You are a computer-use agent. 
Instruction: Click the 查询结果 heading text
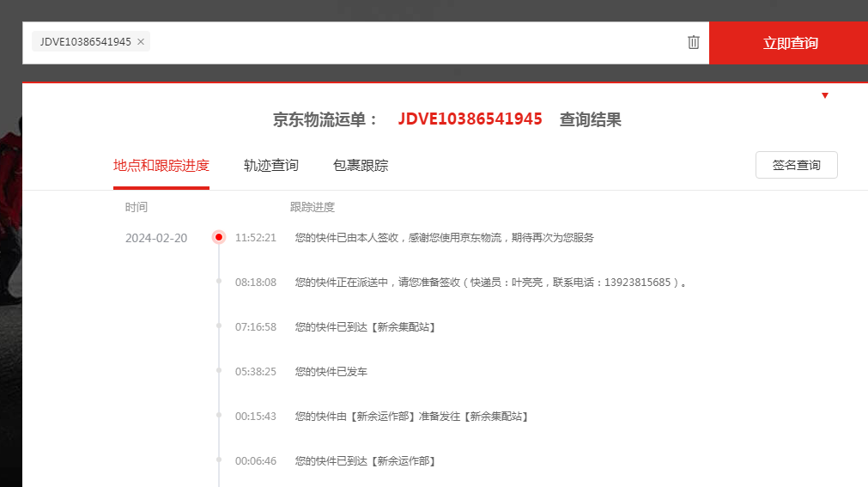pos(590,119)
